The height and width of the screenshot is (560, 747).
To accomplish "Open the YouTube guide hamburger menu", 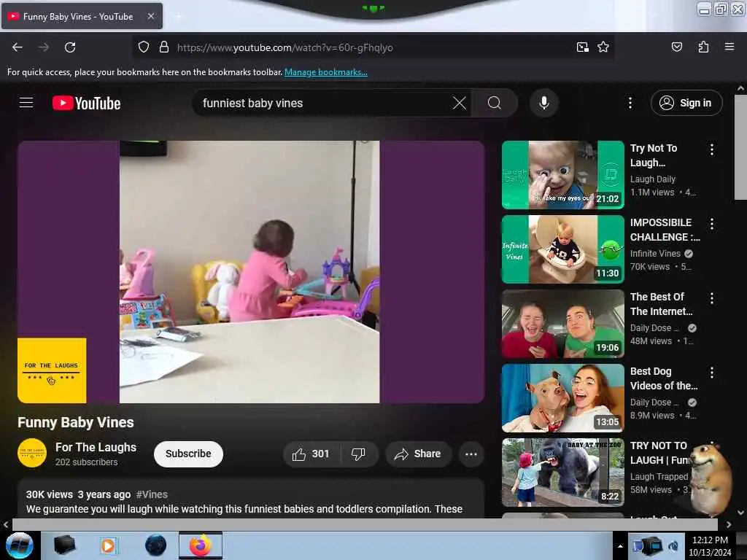I will (x=26, y=103).
